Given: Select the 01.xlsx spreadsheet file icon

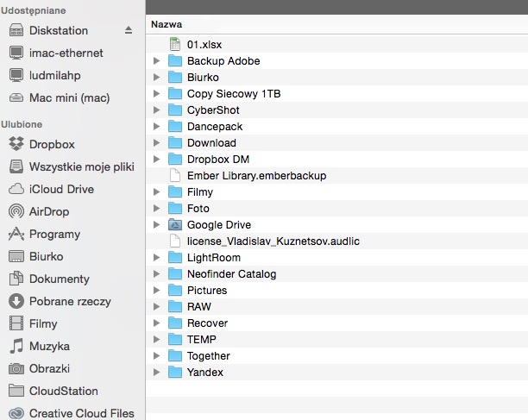Looking at the screenshot, I should (x=175, y=45).
